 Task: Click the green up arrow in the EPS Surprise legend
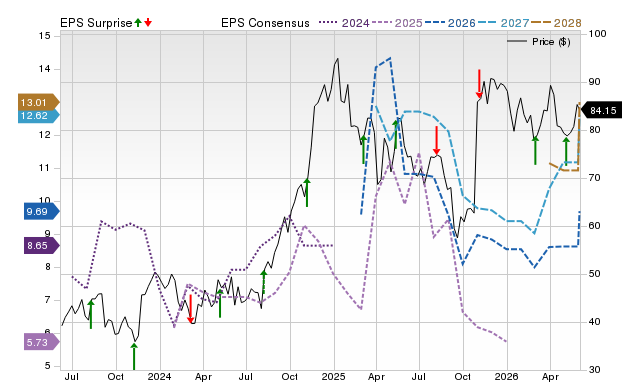138,22
